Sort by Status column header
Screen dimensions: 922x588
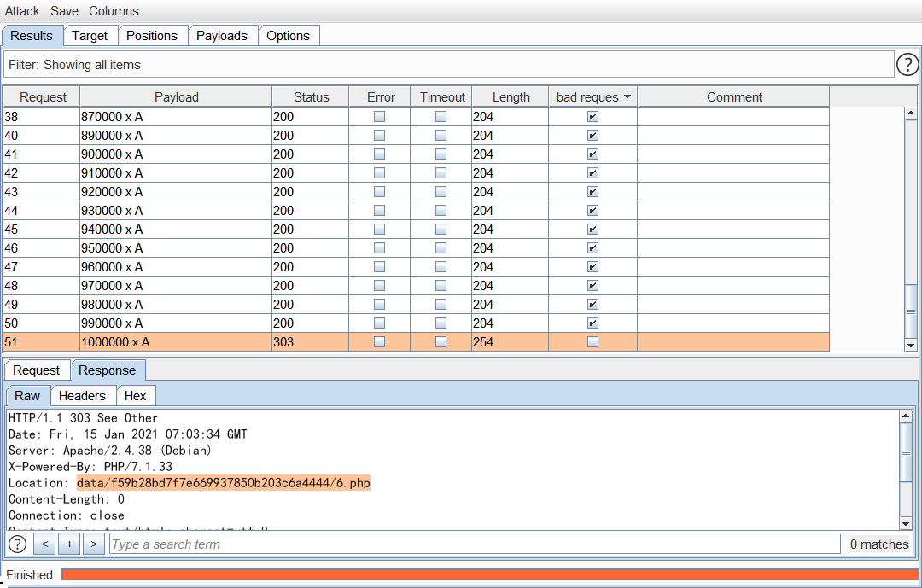click(311, 97)
